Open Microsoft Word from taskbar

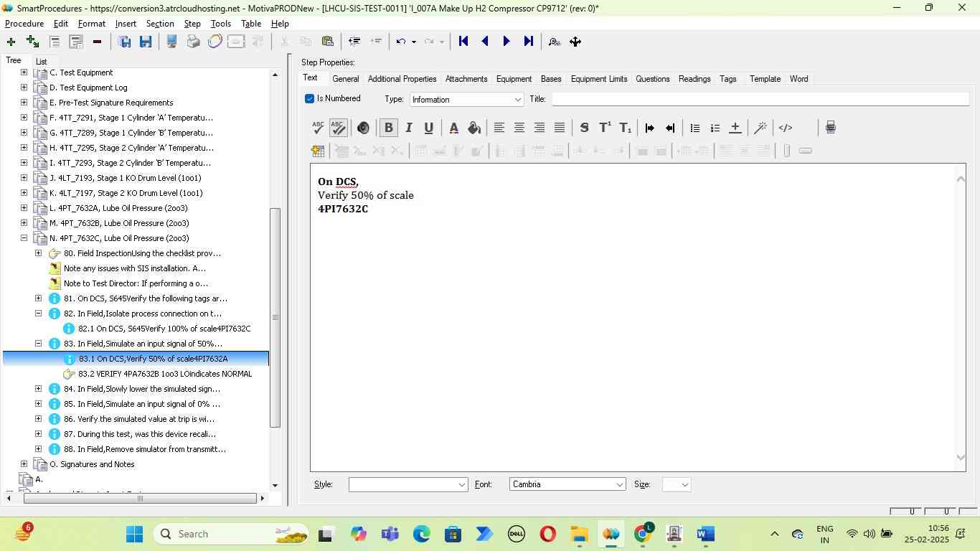tap(705, 534)
